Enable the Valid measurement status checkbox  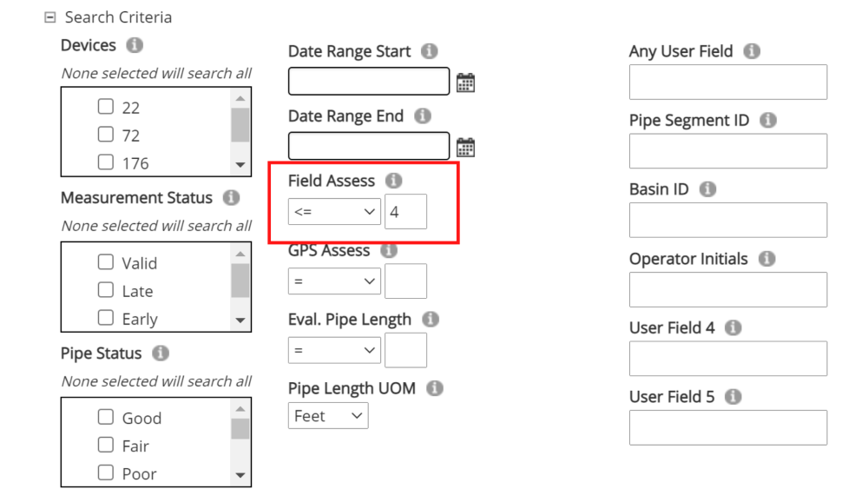click(106, 262)
